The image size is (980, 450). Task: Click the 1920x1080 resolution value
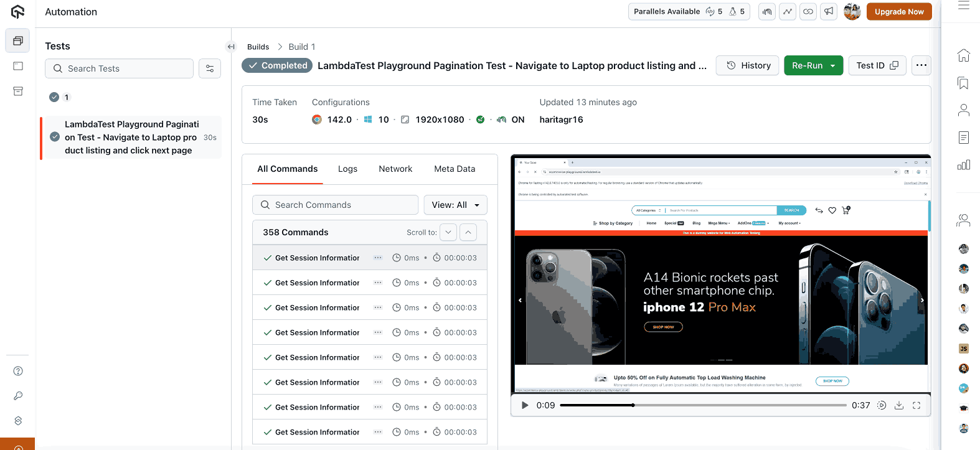click(440, 120)
